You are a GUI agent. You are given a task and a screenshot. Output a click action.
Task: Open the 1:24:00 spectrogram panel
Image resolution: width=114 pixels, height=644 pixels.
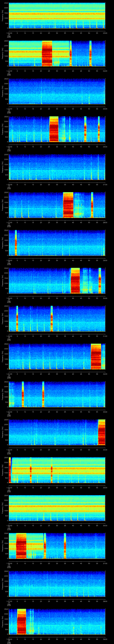[x=57, y=91]
